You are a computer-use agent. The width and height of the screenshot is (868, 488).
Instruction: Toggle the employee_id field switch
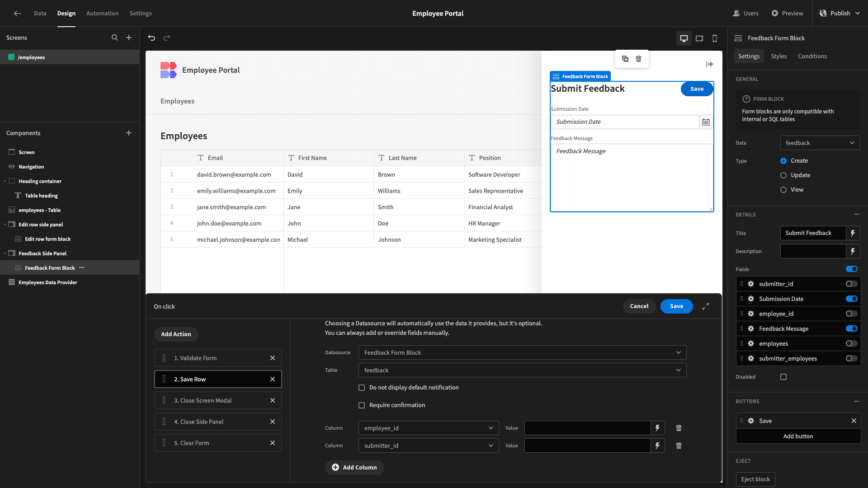852,314
